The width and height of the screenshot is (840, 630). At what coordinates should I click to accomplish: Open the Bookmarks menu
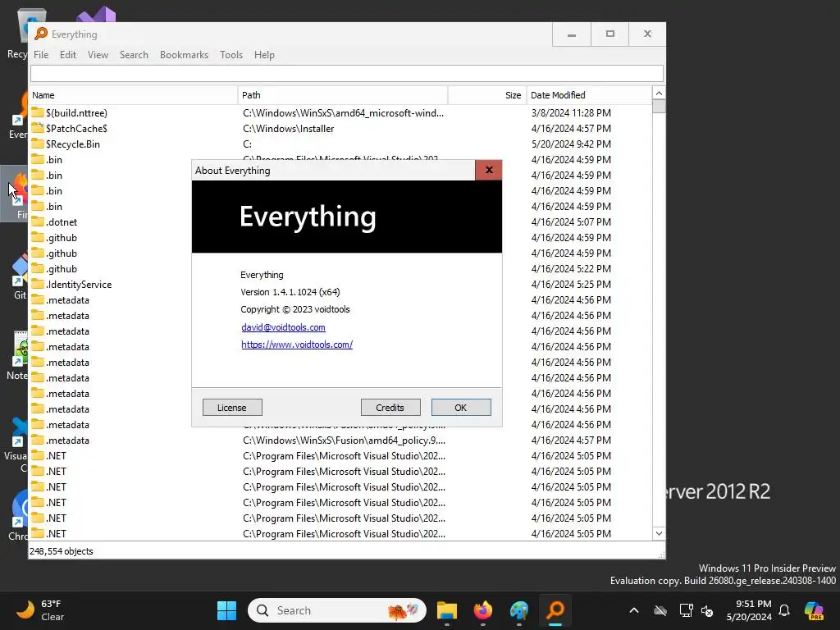click(x=184, y=55)
